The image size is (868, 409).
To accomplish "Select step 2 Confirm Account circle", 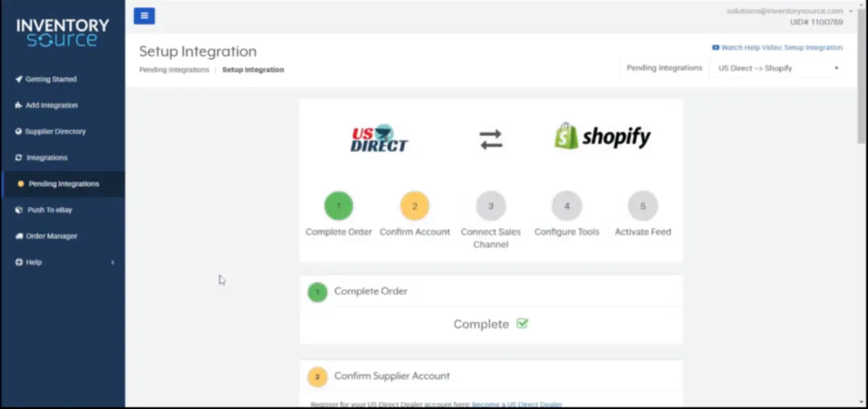I will [414, 206].
